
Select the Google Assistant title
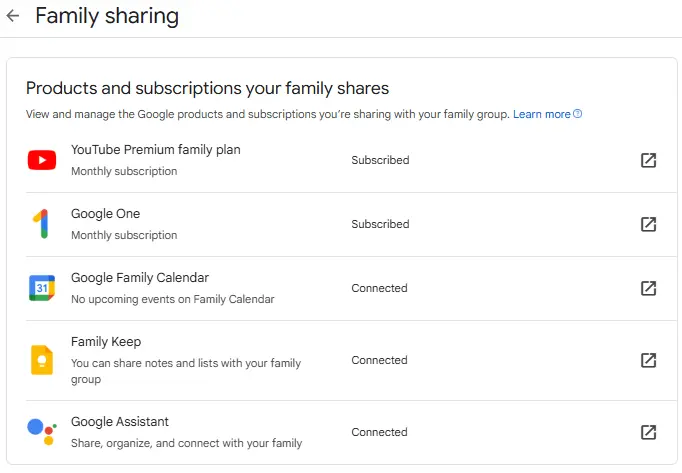pos(120,422)
